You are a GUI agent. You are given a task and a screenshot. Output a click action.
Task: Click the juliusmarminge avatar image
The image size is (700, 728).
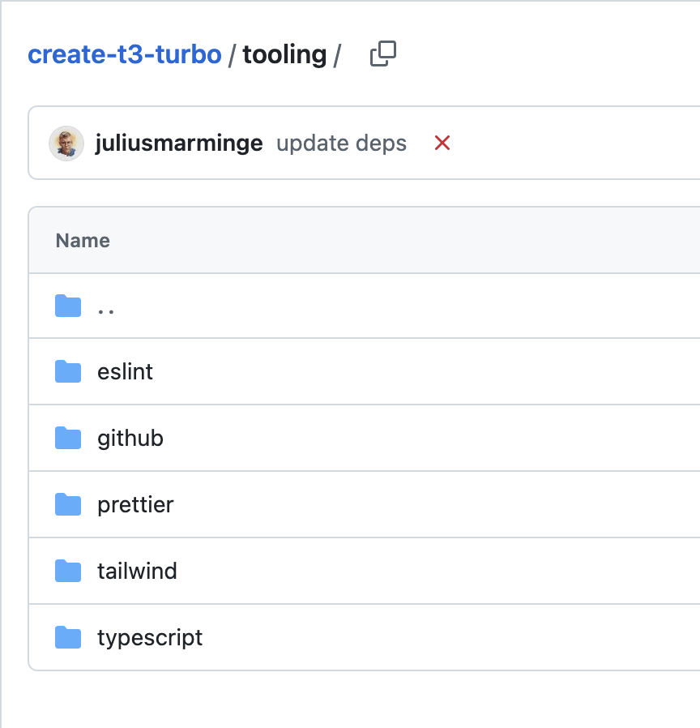tap(66, 143)
